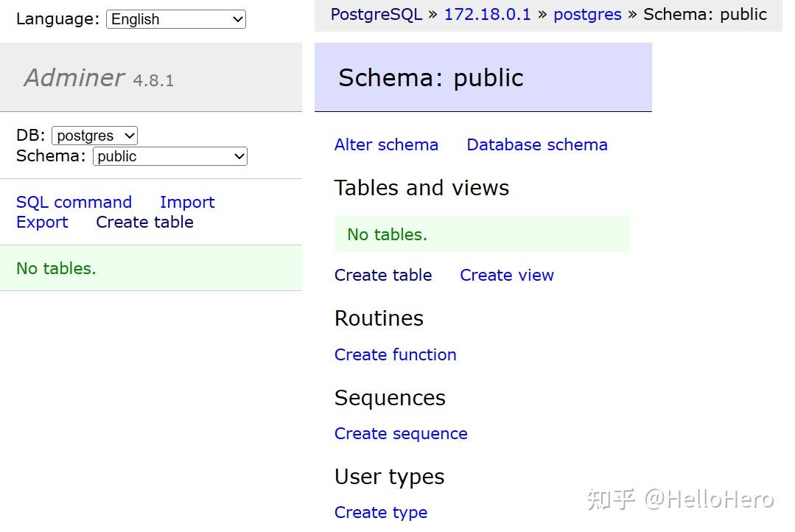Click the Alter schema link
This screenshot has width=795, height=532.
click(x=386, y=144)
